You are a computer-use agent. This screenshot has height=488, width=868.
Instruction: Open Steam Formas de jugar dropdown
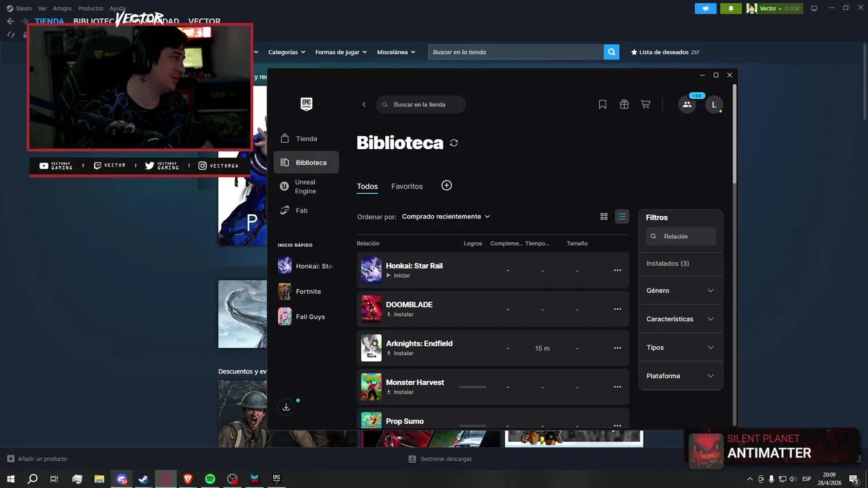click(340, 52)
